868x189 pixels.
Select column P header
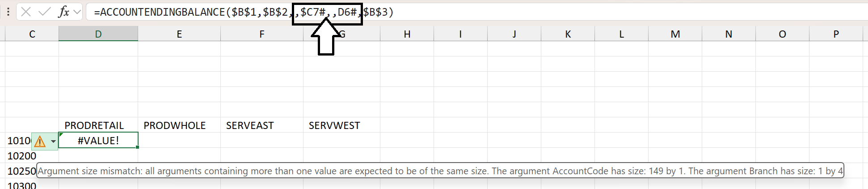[836, 34]
